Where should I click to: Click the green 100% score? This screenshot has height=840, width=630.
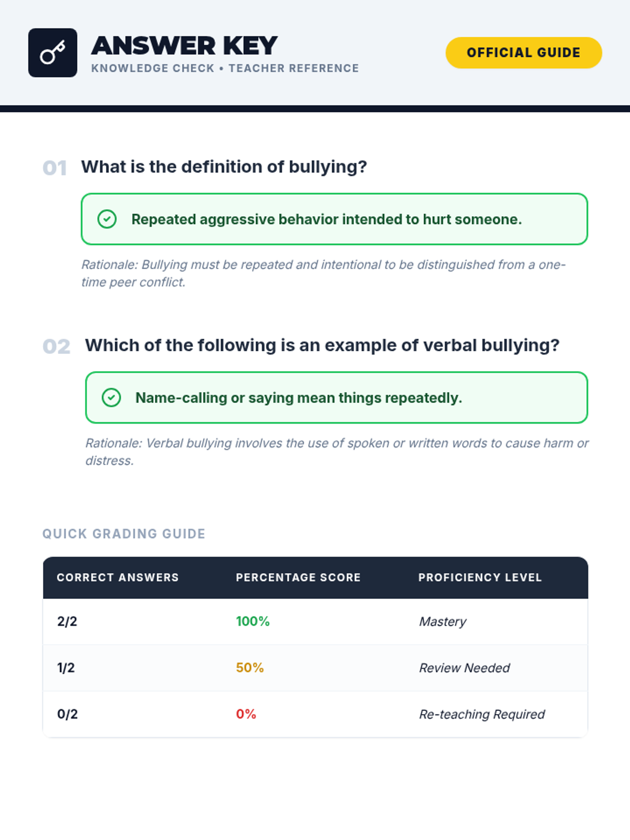[x=253, y=622]
